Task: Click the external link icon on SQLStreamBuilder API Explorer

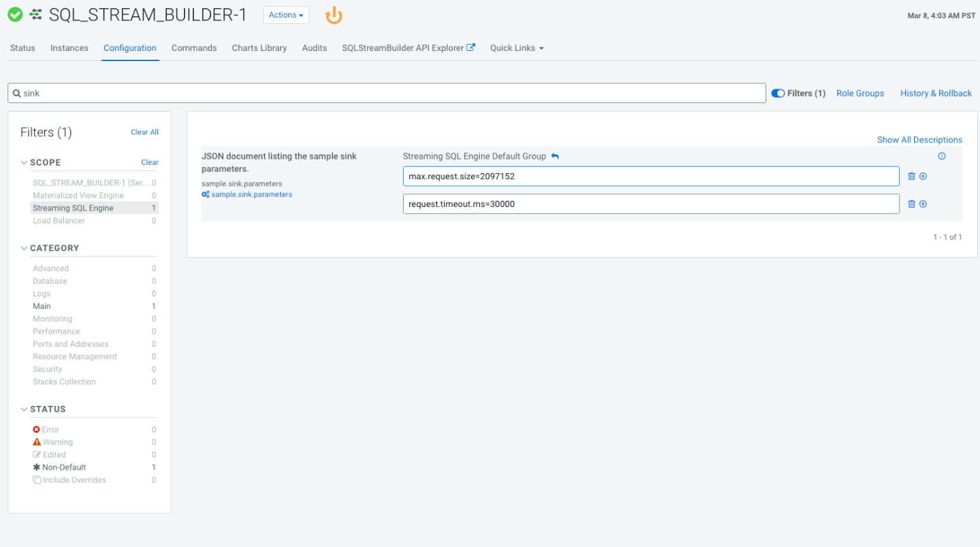Action: pos(471,48)
